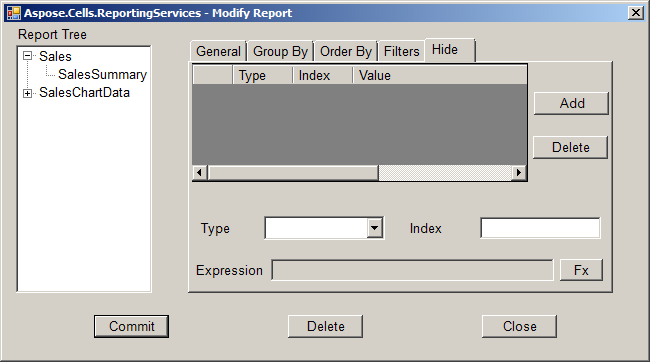Click Delete button beside the grid
Image resolution: width=650 pixels, height=362 pixels.
click(x=570, y=147)
